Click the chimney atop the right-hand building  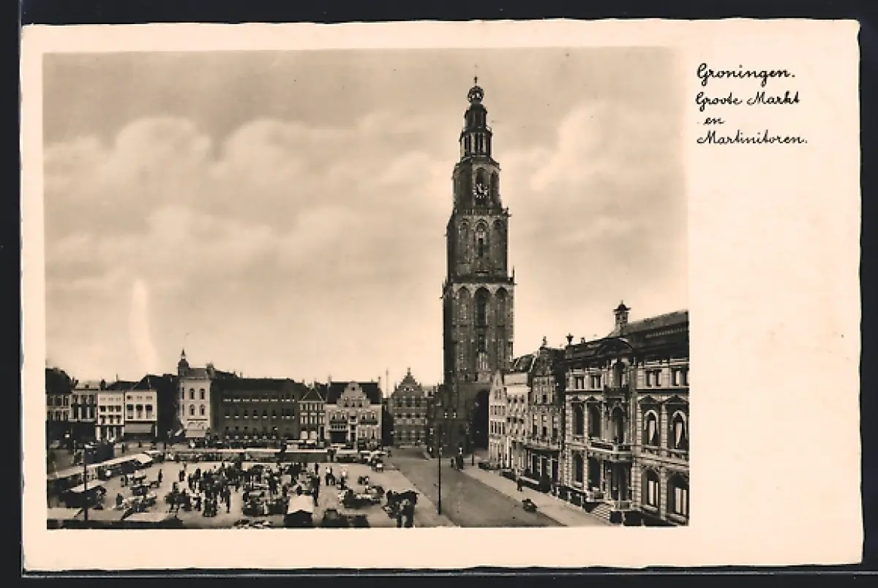click(x=620, y=314)
